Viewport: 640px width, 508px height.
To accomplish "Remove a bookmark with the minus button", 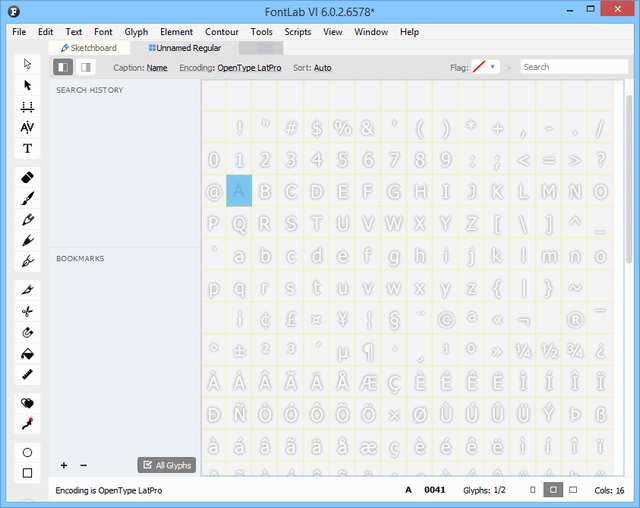I will click(84, 465).
